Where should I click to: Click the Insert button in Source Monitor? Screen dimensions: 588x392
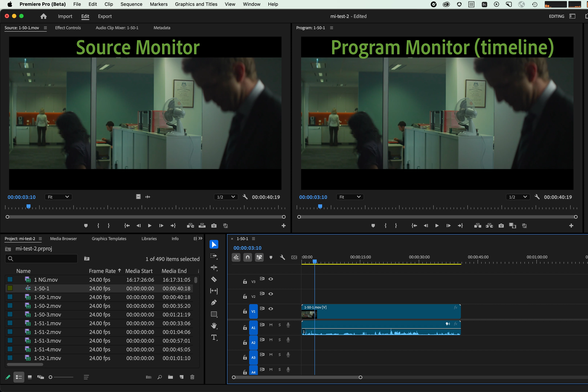coord(190,226)
